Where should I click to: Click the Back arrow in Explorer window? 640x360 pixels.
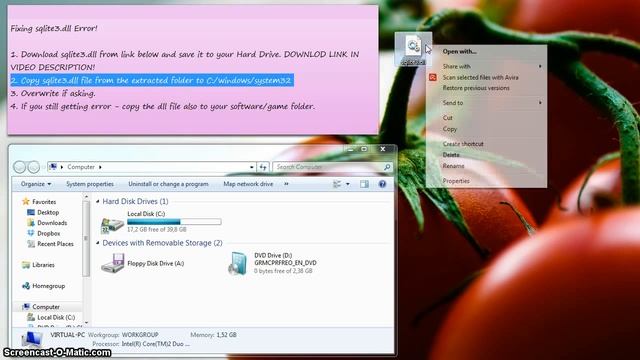click(x=19, y=167)
